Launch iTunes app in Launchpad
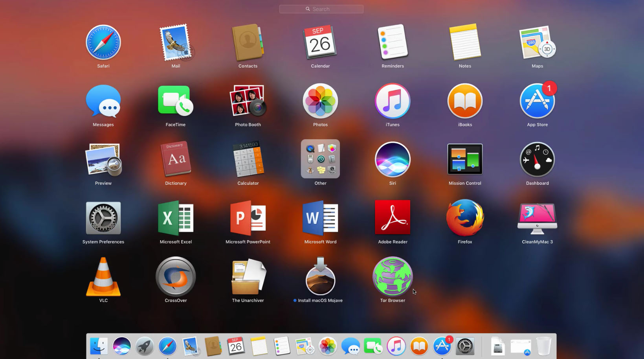This screenshot has width=644, height=359. click(393, 101)
